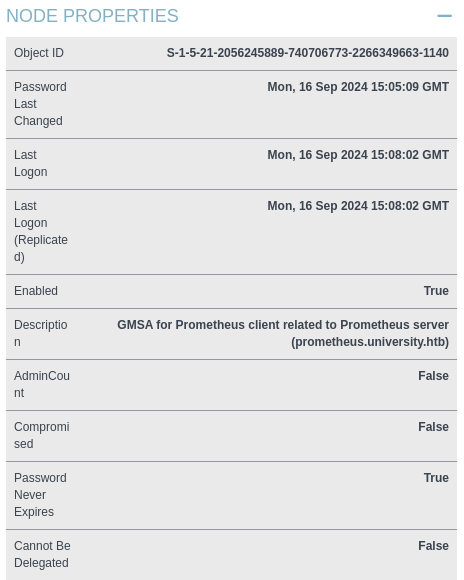This screenshot has width=464, height=580.
Task: Click the Password Never Expires label
Action: (x=40, y=495)
